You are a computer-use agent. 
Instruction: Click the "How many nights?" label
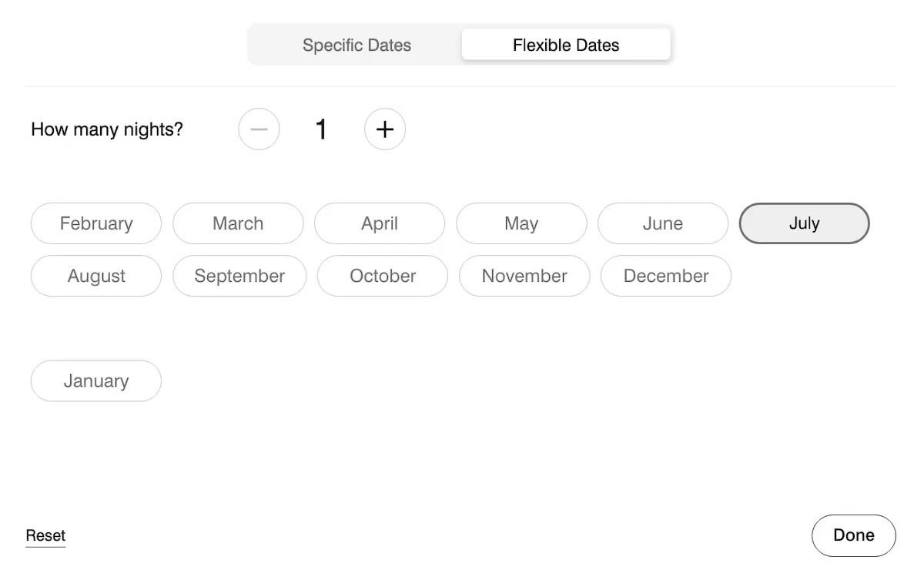[107, 129]
